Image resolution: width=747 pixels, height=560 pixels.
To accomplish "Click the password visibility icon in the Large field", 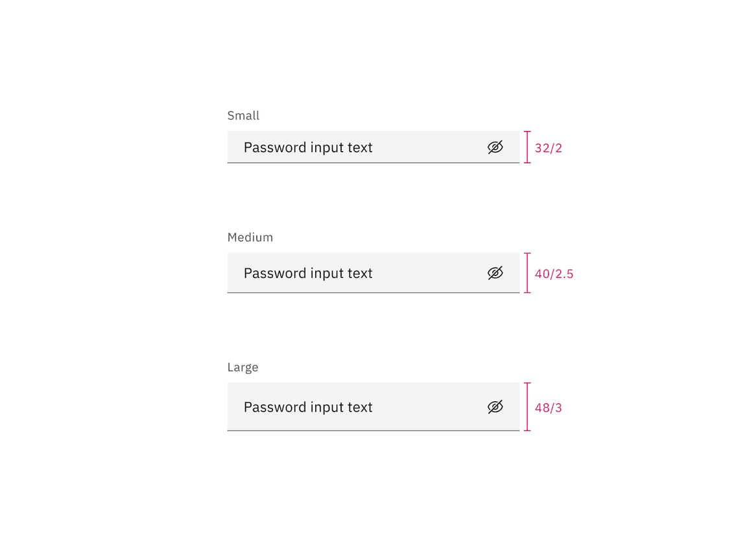I will tap(495, 406).
